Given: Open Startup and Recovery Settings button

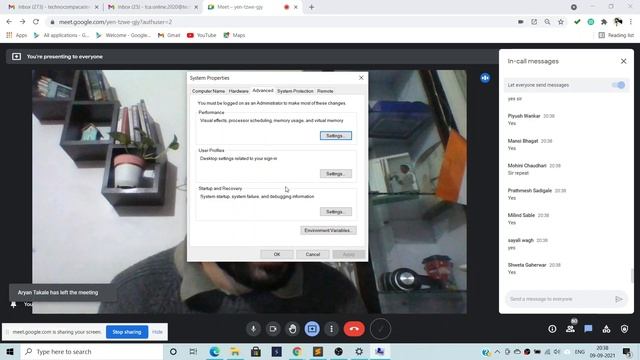Looking at the screenshot, I should click(336, 211).
